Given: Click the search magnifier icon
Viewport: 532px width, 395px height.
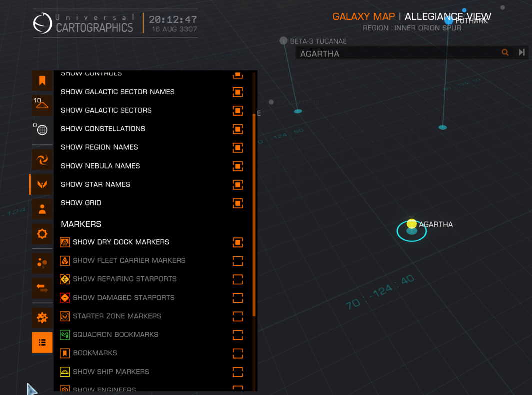Looking at the screenshot, I should pyautogui.click(x=505, y=52).
